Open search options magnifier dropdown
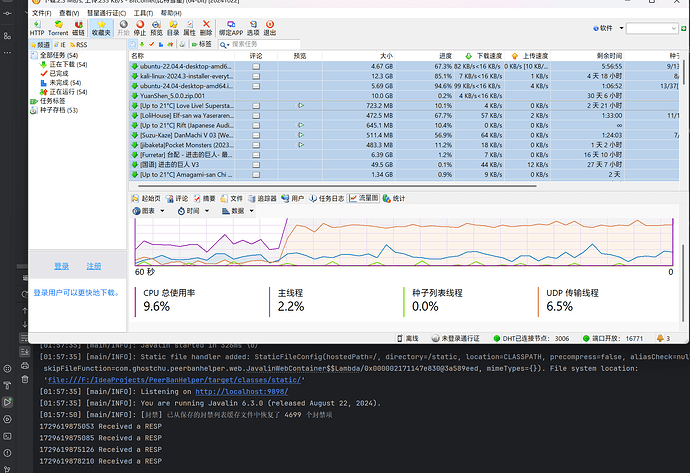Image resolution: width=690 pixels, height=473 pixels. coord(224,45)
